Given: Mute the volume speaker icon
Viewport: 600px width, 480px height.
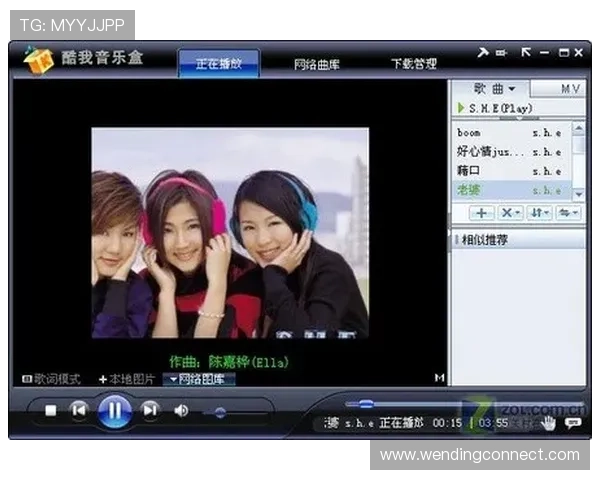Looking at the screenshot, I should point(182,410).
